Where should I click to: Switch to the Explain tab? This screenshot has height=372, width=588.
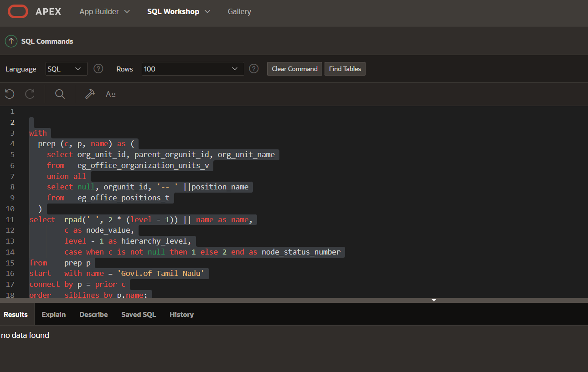tap(54, 315)
